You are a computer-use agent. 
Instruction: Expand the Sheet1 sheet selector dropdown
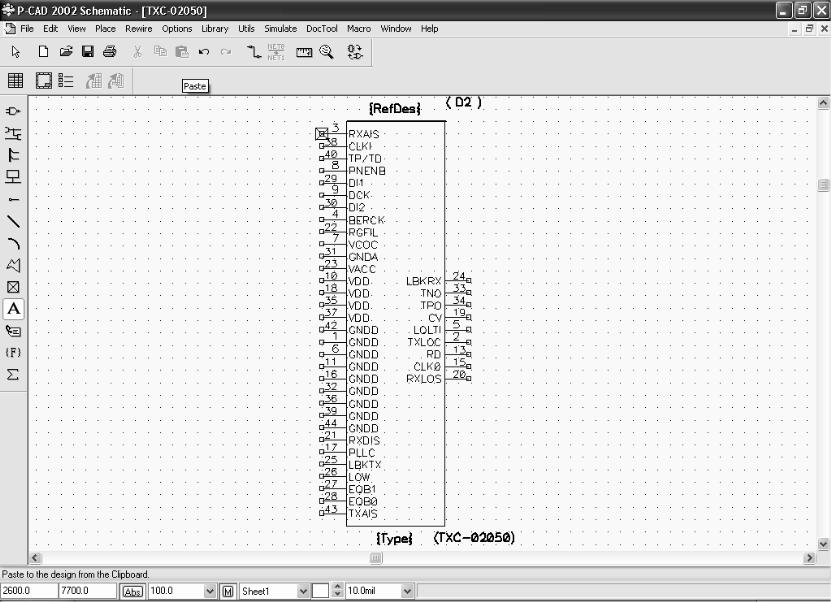click(x=303, y=591)
